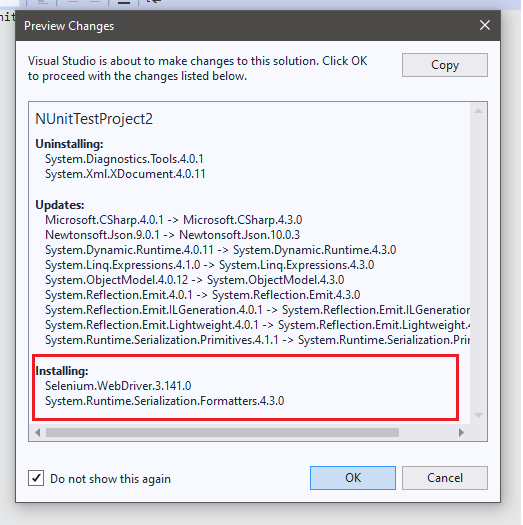This screenshot has width=523, height=525.
Task: Click the horizontal scrollbar left arrow
Action: (x=38, y=433)
